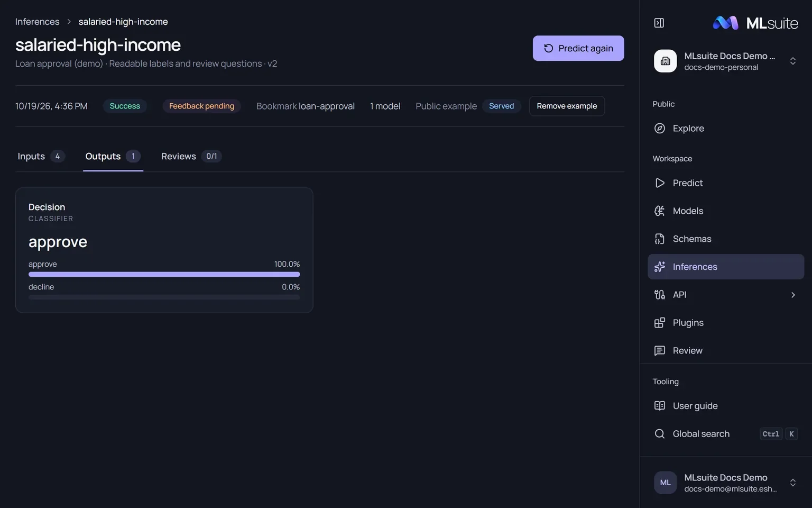The image size is (812, 508).
Task: Click the 100.0% approve value
Action: [x=287, y=264]
